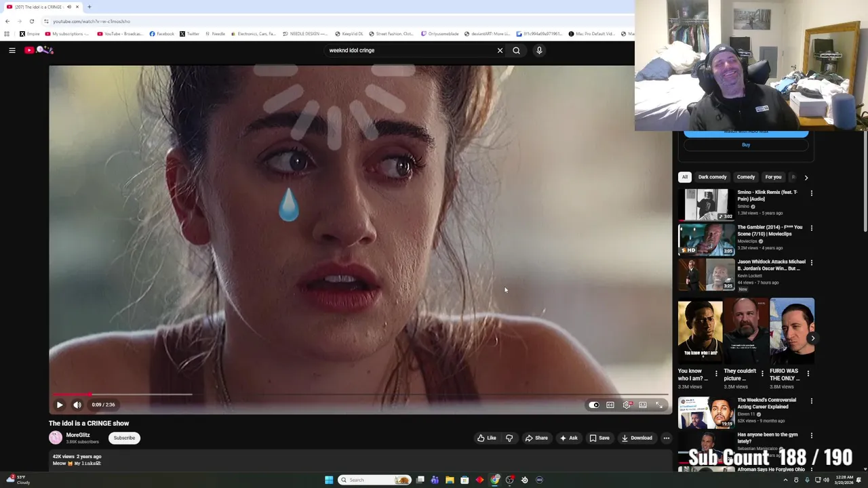Open The Weeknd's Controversial Acting Career video
868x488 pixels.
(x=706, y=413)
